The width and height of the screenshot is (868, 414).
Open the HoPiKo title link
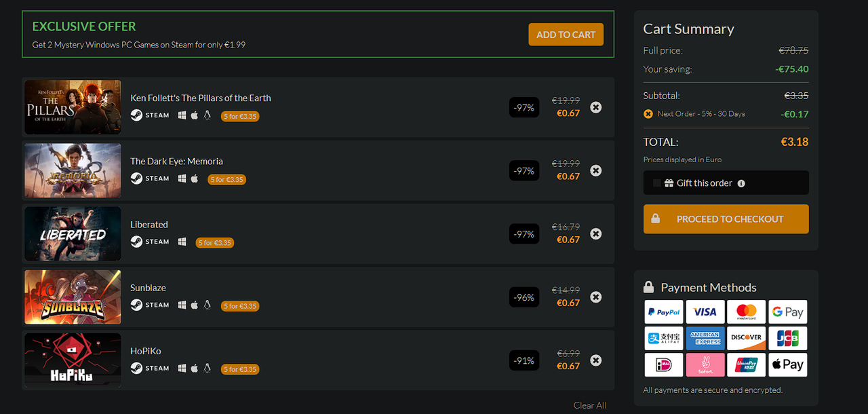pos(146,351)
